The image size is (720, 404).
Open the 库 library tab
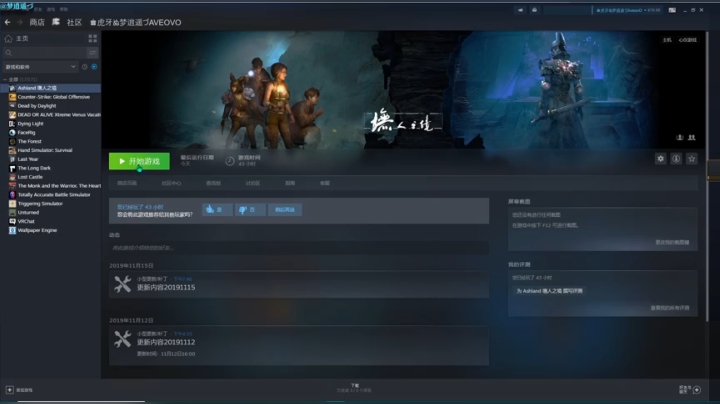pos(56,22)
